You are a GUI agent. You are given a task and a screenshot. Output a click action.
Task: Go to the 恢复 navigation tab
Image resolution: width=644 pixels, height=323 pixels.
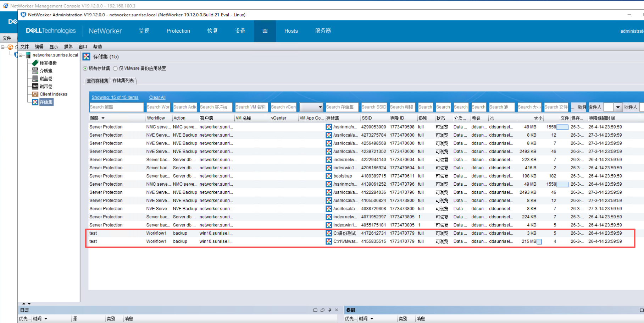(x=212, y=31)
